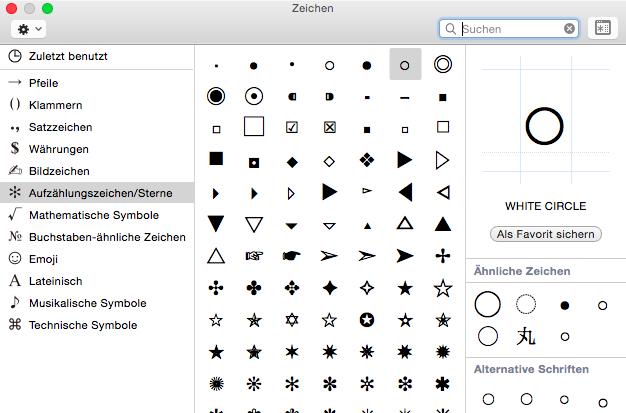Click the WHITE CIRCLE character name
This screenshot has height=413, width=626.
tap(545, 206)
